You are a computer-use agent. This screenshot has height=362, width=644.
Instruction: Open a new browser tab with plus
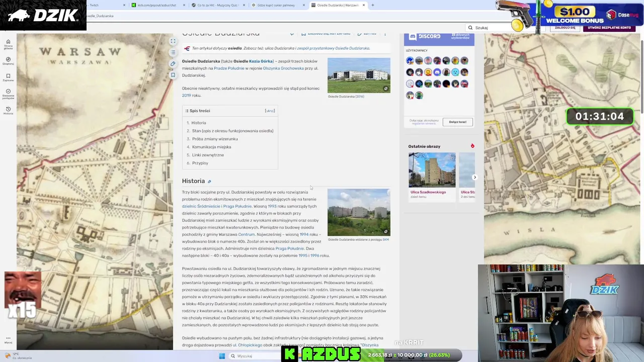(x=372, y=5)
